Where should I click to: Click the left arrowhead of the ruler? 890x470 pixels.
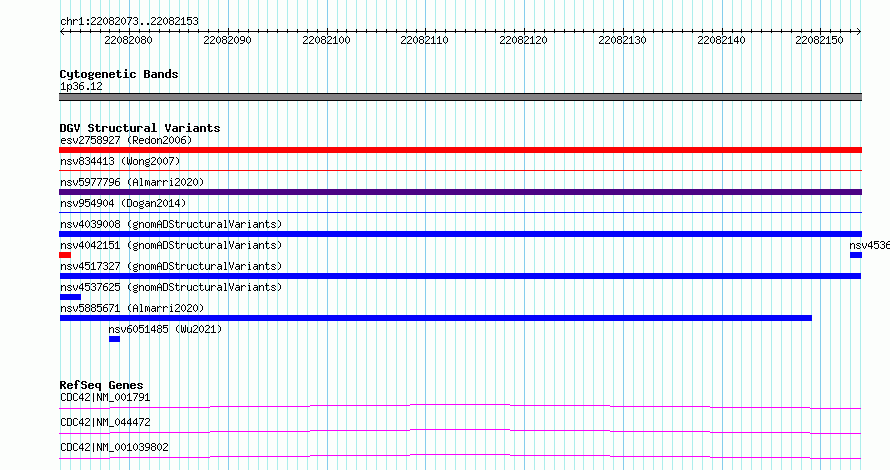[62, 32]
